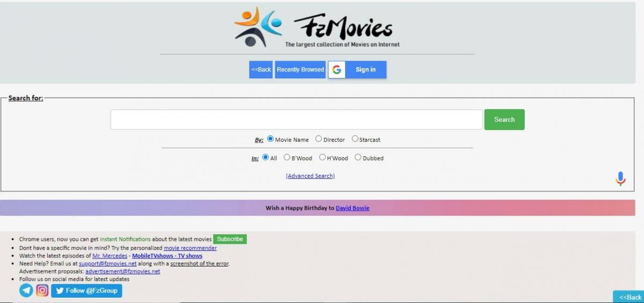Click the green Search button
This screenshot has height=303, width=644.
(x=504, y=119)
